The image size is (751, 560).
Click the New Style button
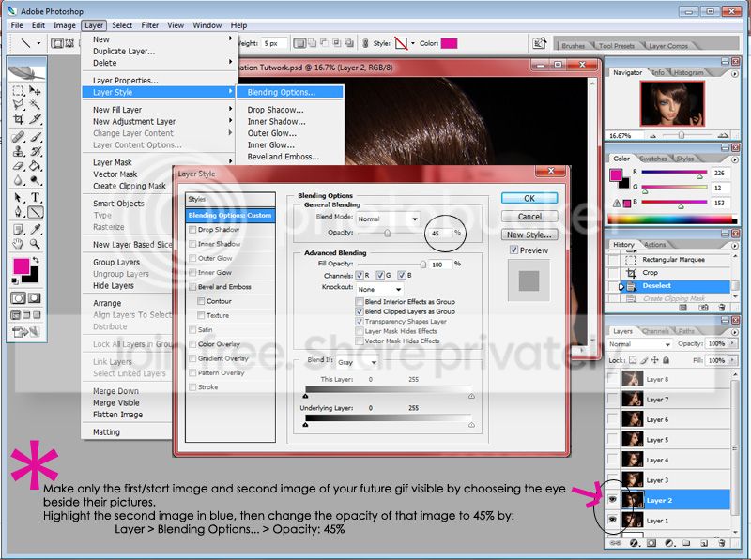pyautogui.click(x=529, y=235)
